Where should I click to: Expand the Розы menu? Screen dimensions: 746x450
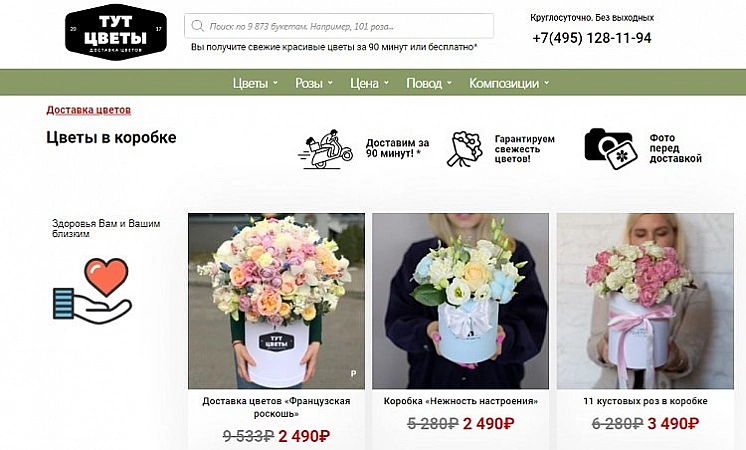point(314,83)
